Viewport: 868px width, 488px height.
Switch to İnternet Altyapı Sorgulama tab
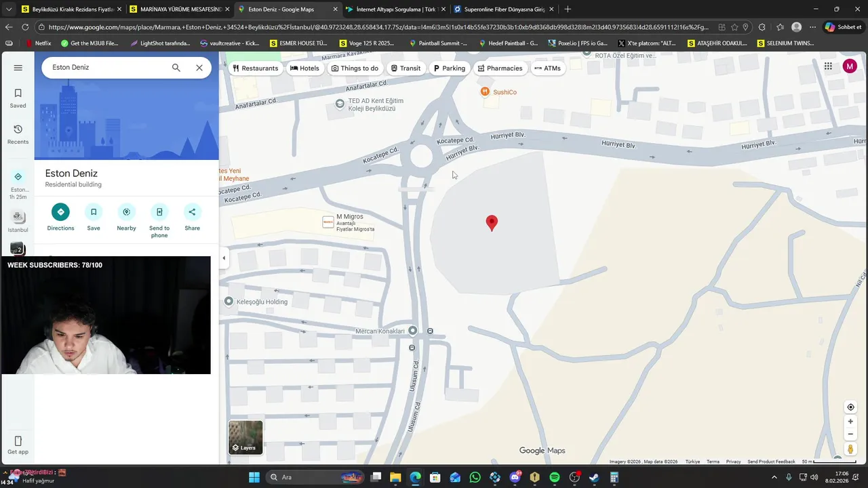point(395,9)
